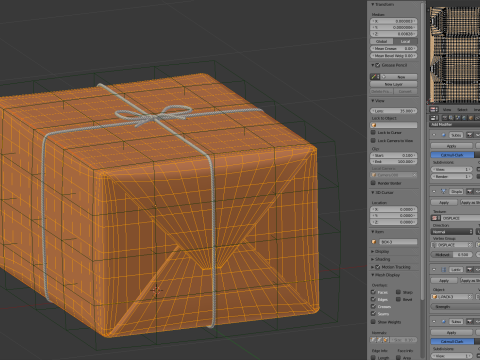Screen dimensions: 480x360
Task: Expand the Shading panel
Action: [x=373, y=259]
